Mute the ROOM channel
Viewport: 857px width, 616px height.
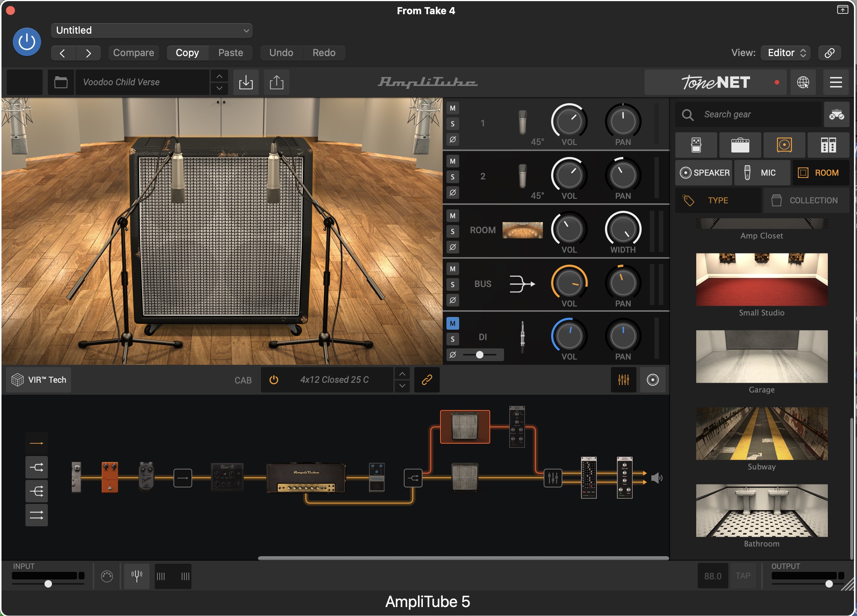(x=453, y=216)
